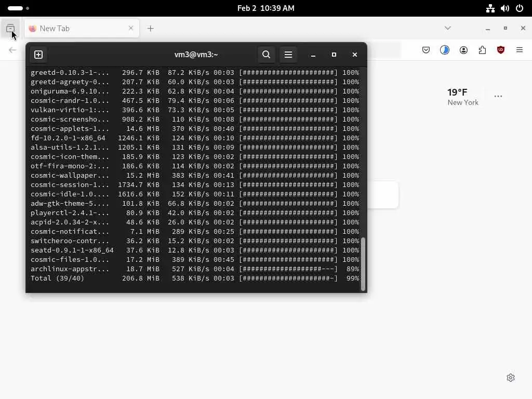Open new terminal tab button
Screen dimensions: 532x399
click(x=38, y=55)
